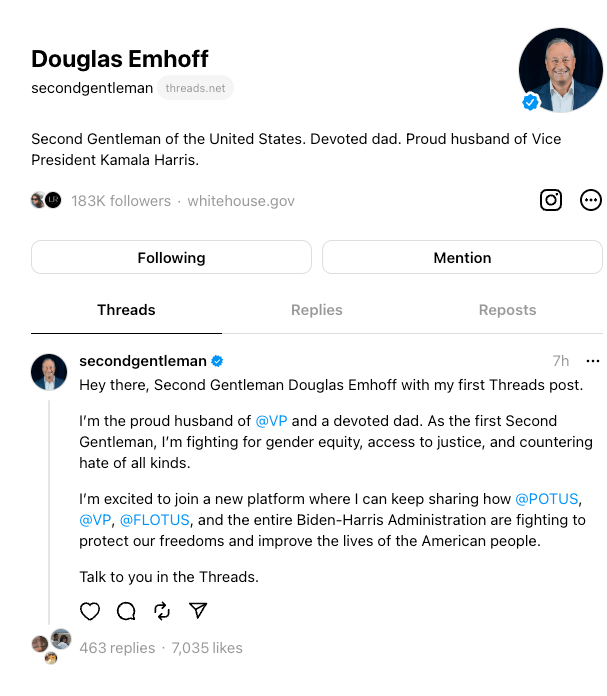Click the reply comment bubble icon
This screenshot has height=696, width=607.
(x=126, y=611)
